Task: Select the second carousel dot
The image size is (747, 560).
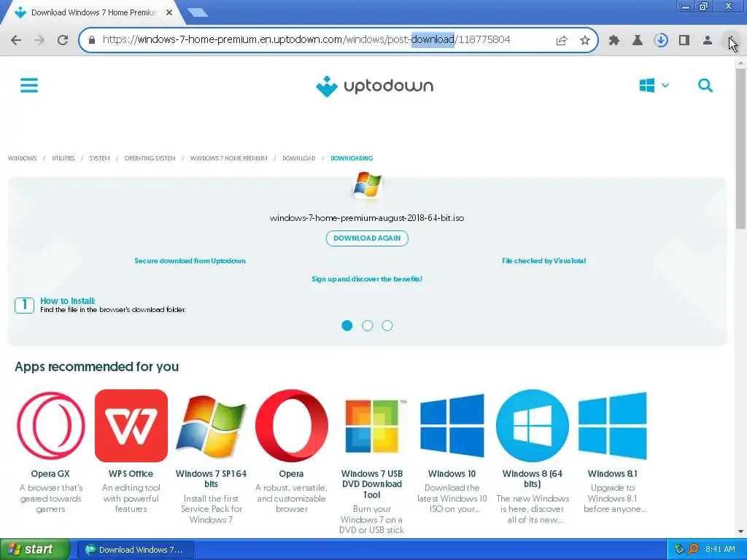Action: 368,326
